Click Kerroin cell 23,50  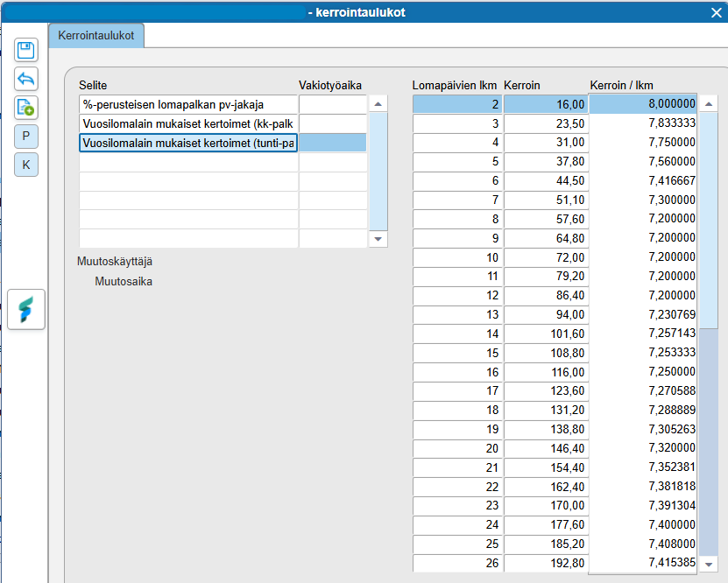(546, 123)
